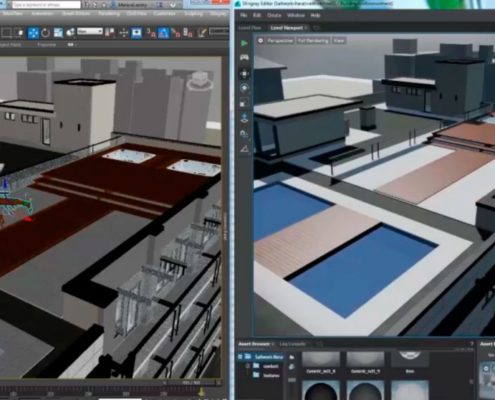Click the green Play button in Stingray
The height and width of the screenshot is (400, 495).
(244, 43)
